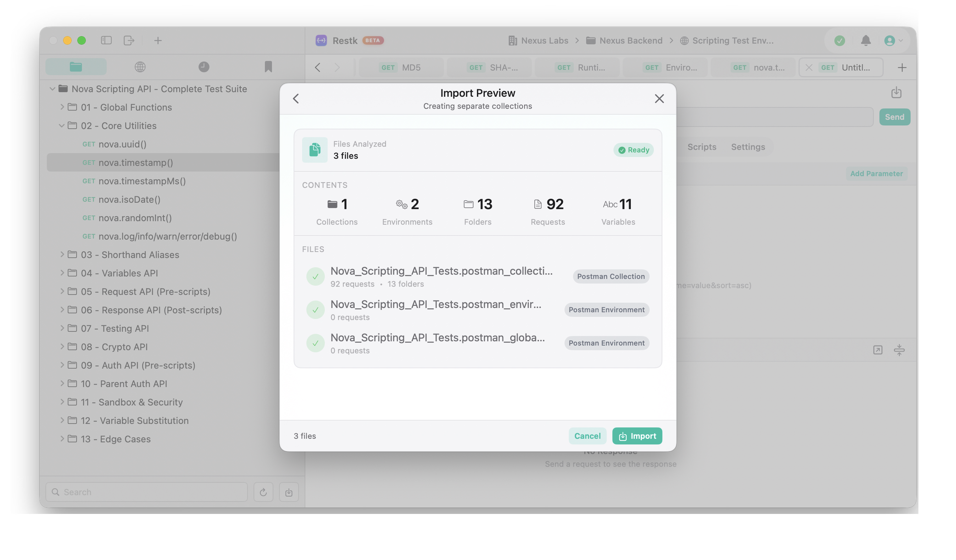Click the export arrow icon in title bar

(x=129, y=40)
